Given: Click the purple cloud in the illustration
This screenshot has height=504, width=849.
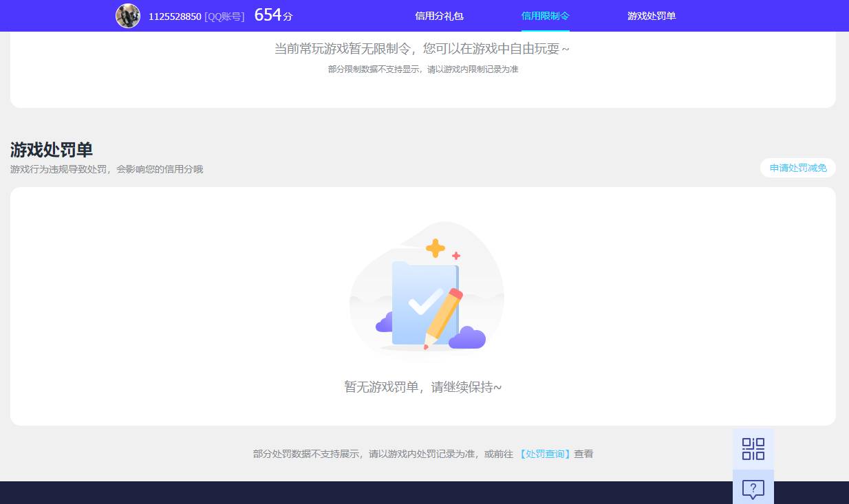Looking at the screenshot, I should (468, 338).
